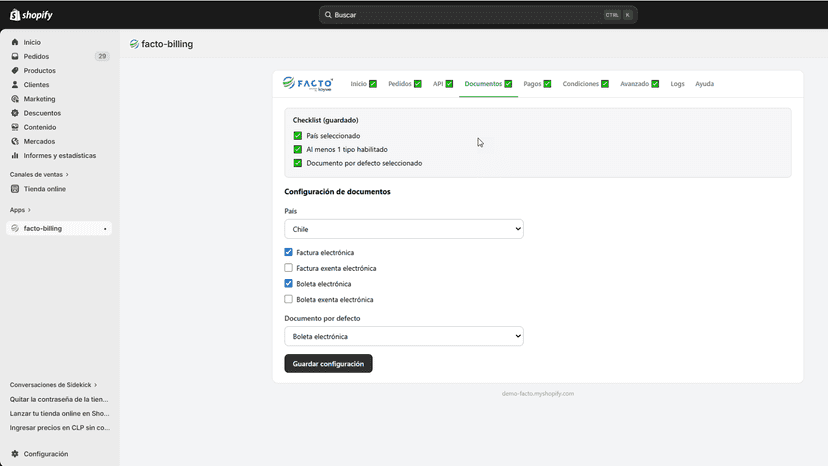Click the Pedidos count badge 29
The width and height of the screenshot is (828, 466).
point(102,57)
